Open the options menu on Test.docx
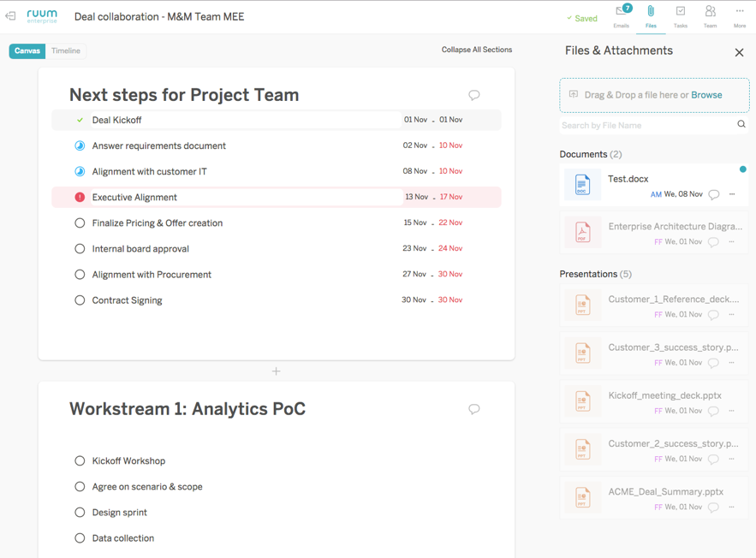 [731, 196]
